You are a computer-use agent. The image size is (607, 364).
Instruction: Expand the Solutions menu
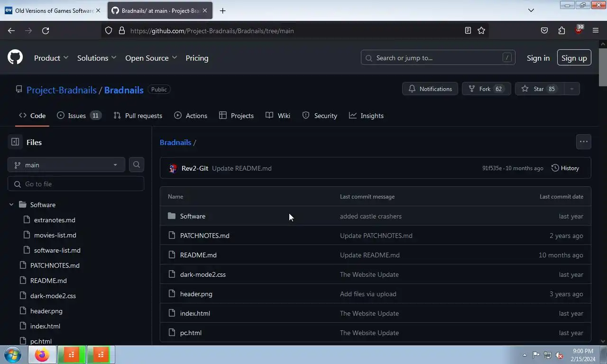(x=97, y=58)
